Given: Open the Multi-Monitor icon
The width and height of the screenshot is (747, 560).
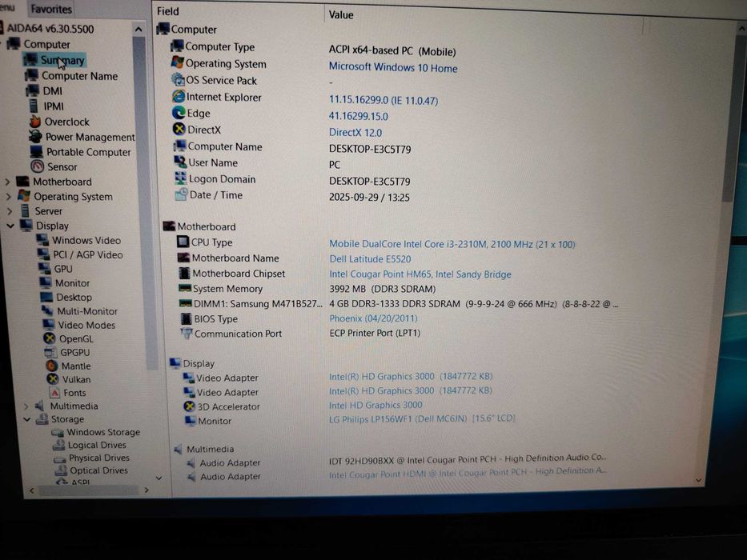Looking at the screenshot, I should click(48, 311).
